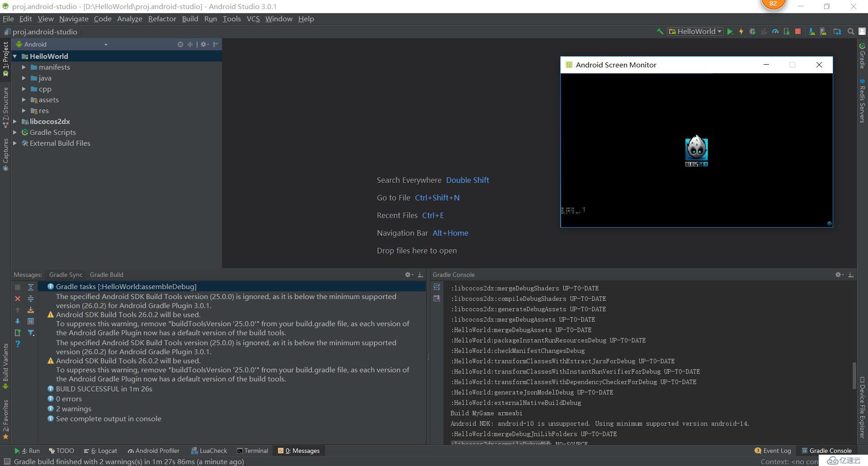Switch to the Gradle Sync tab
Image resolution: width=868 pixels, height=466 pixels.
click(x=66, y=275)
